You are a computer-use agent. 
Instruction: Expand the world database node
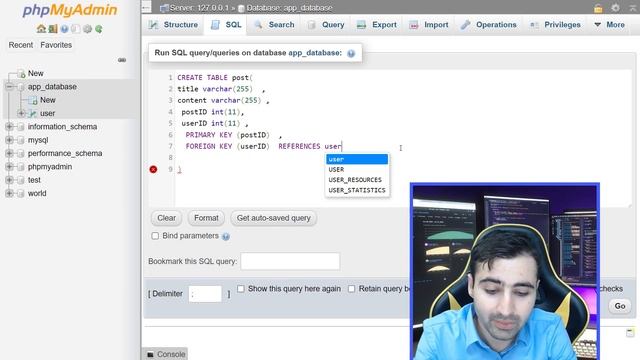(9, 193)
